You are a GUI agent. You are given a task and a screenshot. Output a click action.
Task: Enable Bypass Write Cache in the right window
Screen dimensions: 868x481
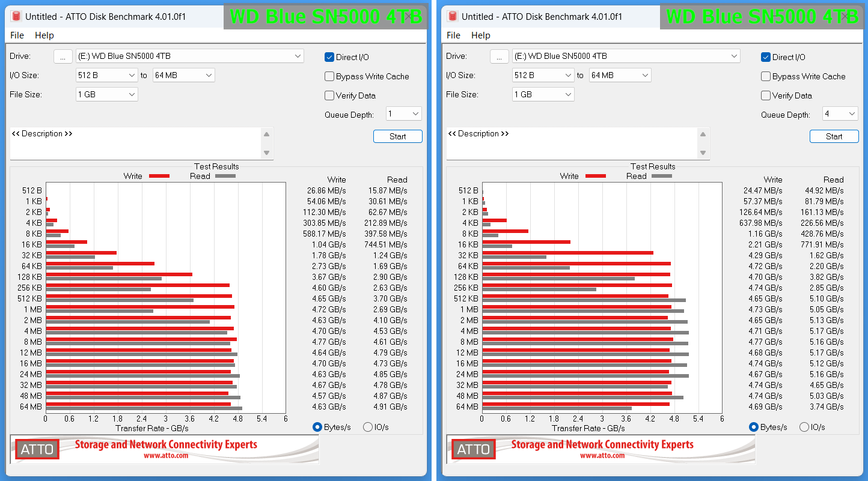(x=766, y=76)
